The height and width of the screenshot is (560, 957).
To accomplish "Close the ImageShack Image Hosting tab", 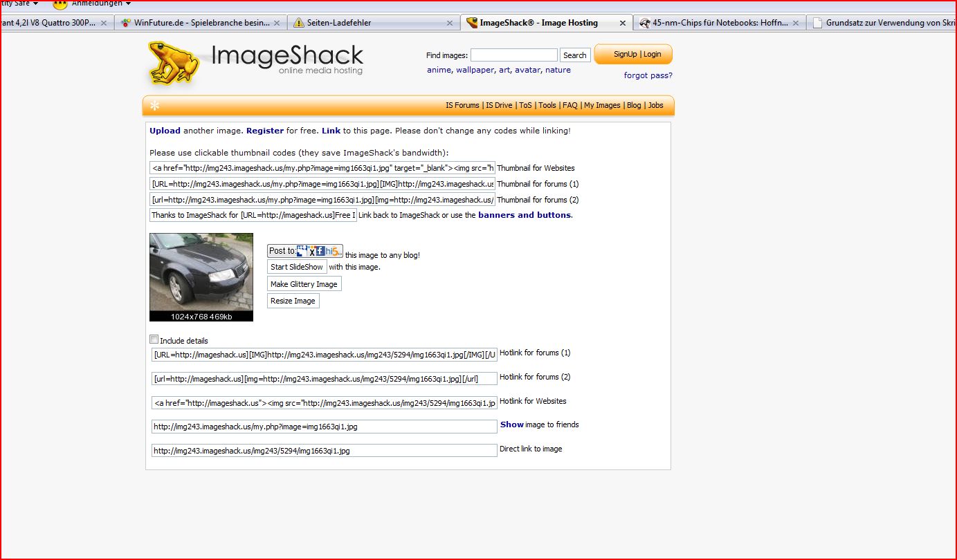I will tap(623, 23).
